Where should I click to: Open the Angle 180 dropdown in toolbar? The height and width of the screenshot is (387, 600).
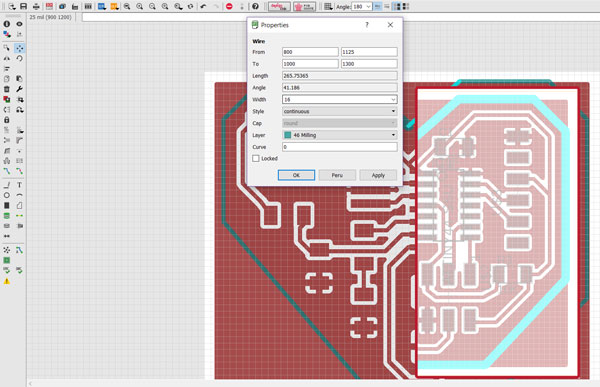(368, 7)
